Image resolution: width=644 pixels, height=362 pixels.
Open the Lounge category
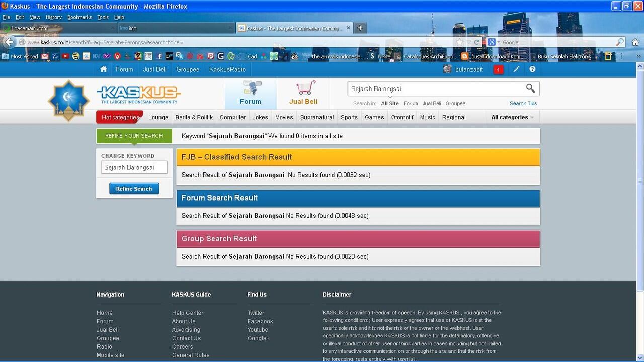click(158, 117)
